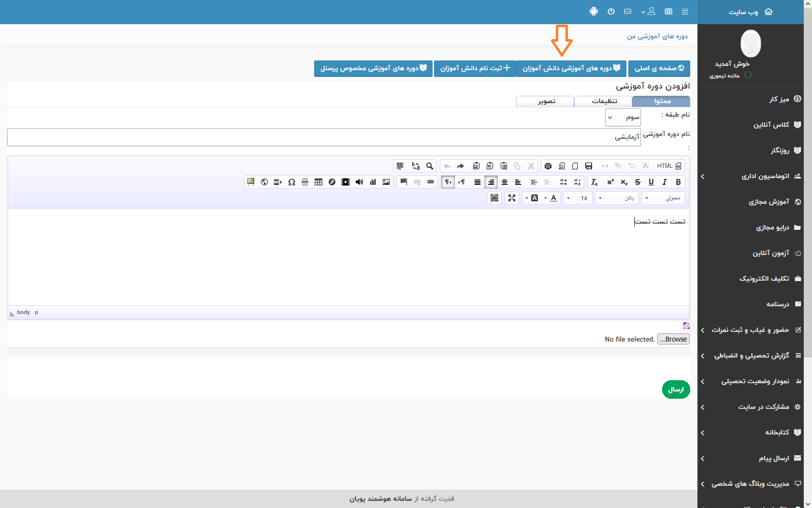
Task: Insert an iframe using the globe icon
Action: 264,182
